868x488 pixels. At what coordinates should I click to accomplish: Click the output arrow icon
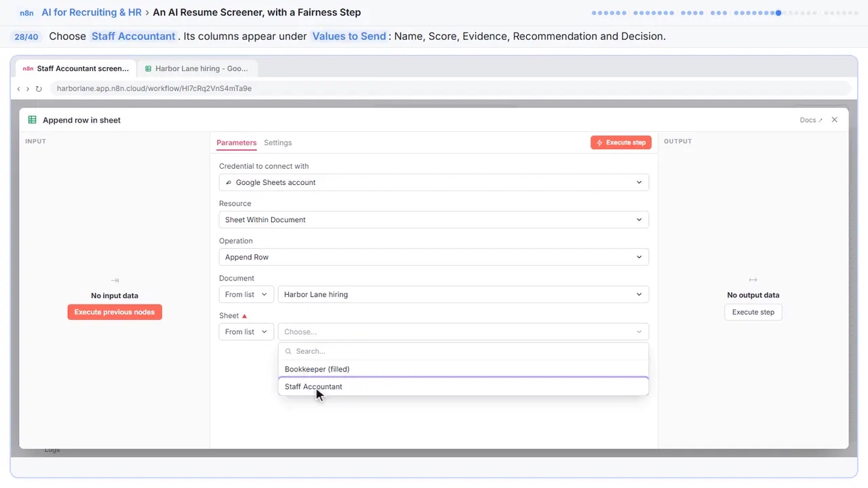point(753,280)
